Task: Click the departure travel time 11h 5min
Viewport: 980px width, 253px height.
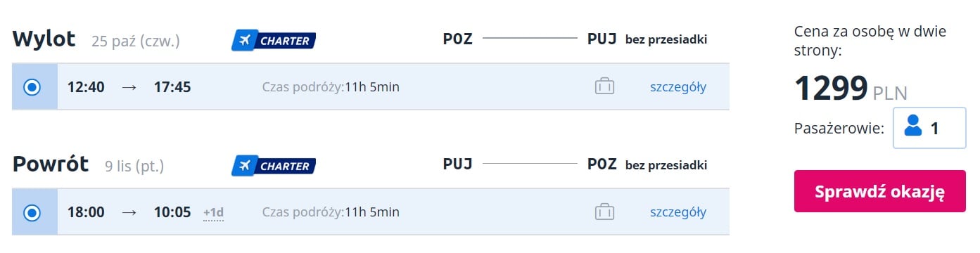Action: coord(372,88)
